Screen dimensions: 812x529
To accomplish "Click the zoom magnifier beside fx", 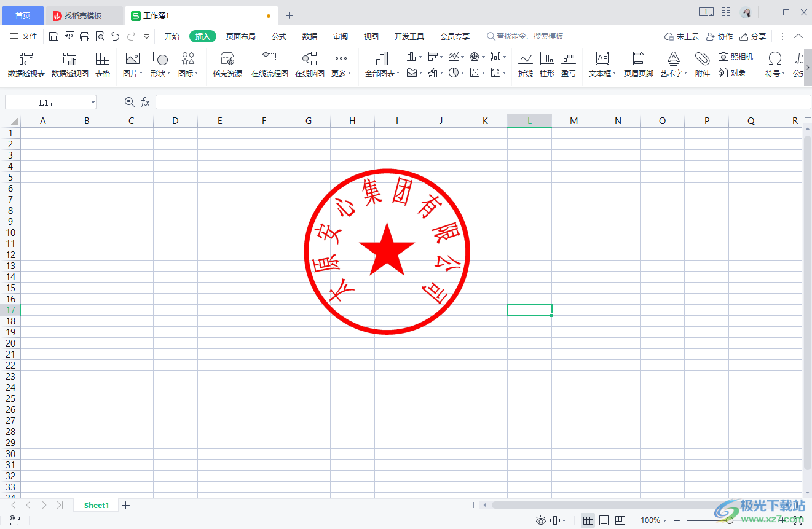I will (x=129, y=102).
